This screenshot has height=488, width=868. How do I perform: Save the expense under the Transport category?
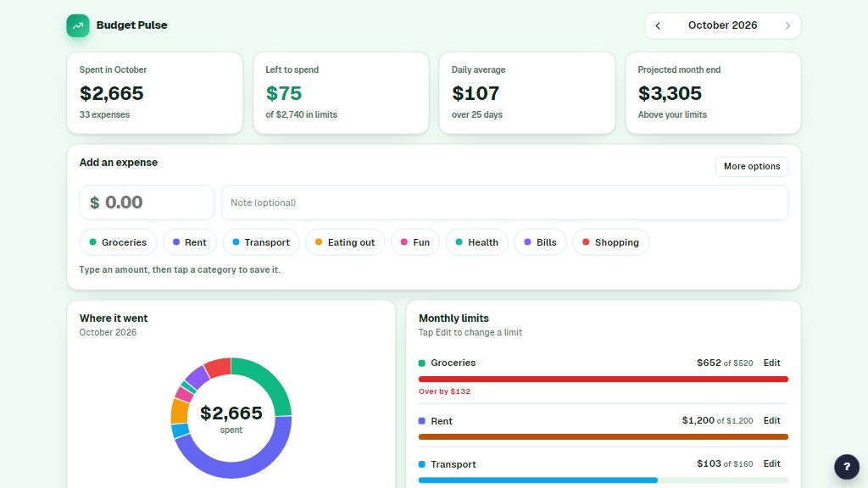coord(261,242)
